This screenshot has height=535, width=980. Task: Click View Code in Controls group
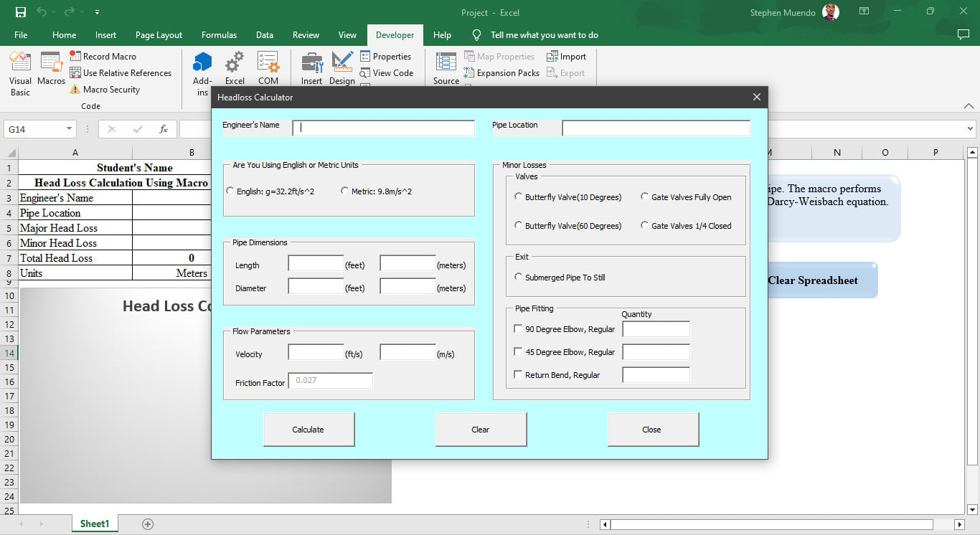click(386, 73)
